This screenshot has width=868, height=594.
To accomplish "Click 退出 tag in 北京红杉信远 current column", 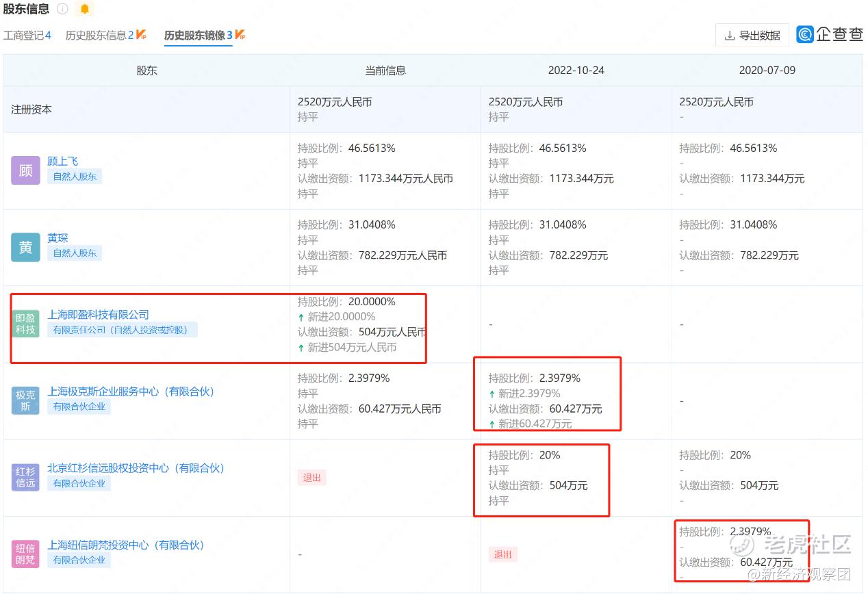I will pyautogui.click(x=312, y=478).
